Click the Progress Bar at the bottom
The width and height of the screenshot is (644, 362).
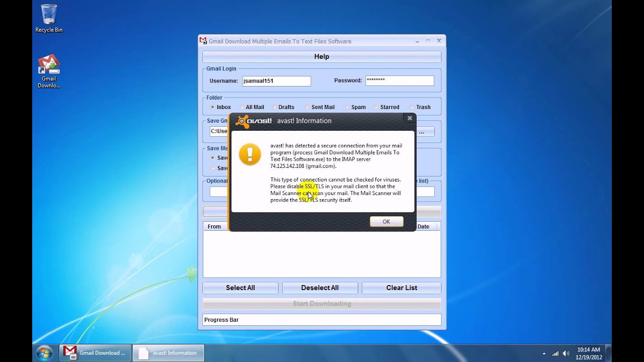tap(322, 320)
